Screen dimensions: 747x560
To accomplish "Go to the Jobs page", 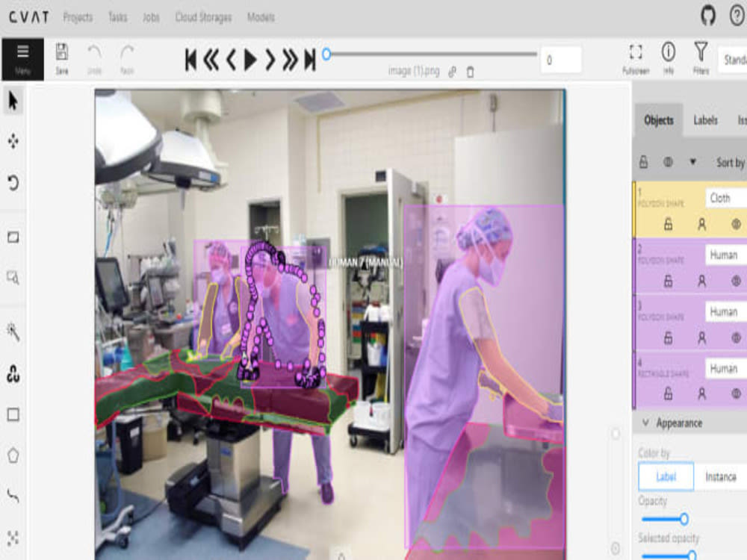I will [151, 18].
